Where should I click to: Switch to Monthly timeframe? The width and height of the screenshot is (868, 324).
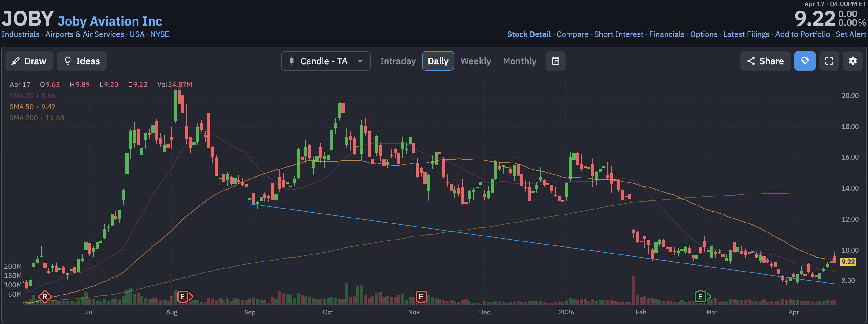click(520, 61)
